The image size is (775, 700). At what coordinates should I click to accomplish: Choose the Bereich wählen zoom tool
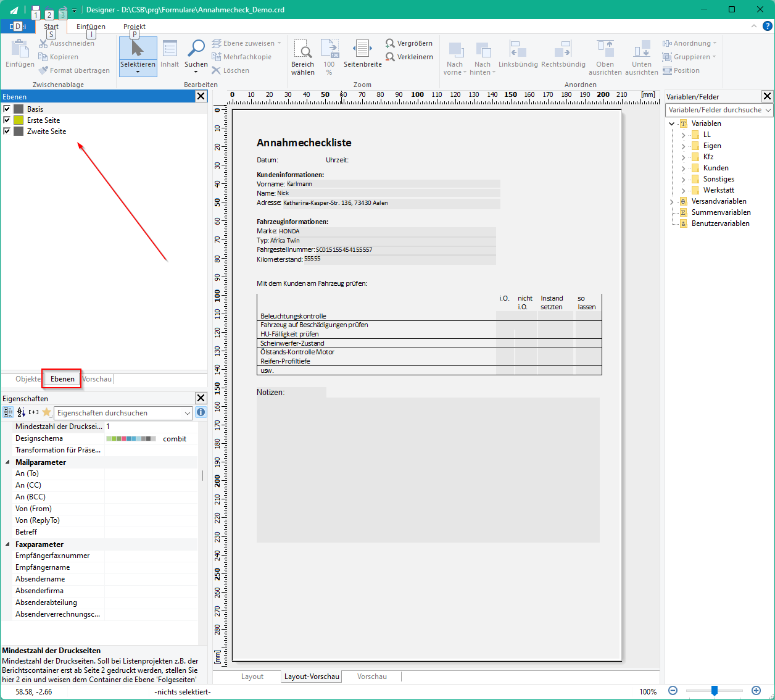pyautogui.click(x=302, y=49)
